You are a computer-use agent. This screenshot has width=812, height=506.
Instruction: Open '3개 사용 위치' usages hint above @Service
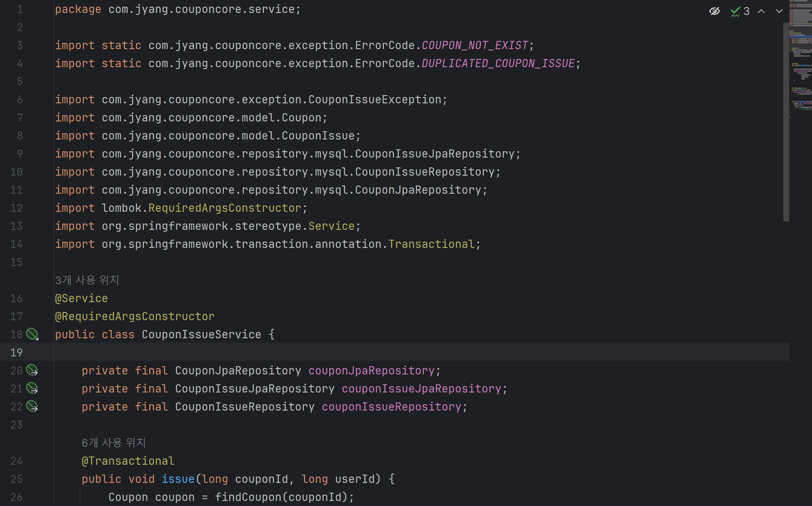coord(87,280)
